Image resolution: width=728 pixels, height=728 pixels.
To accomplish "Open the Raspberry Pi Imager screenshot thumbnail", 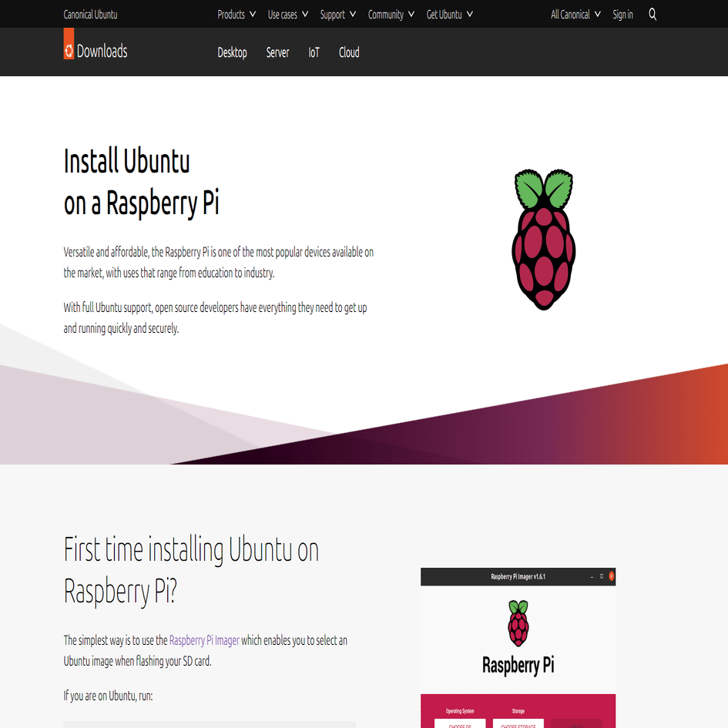I will pos(518,648).
